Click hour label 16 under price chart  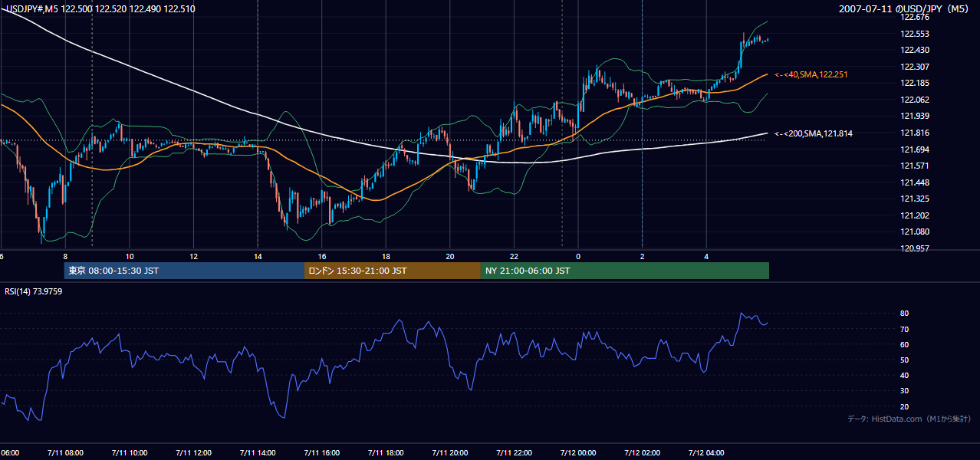(x=322, y=256)
